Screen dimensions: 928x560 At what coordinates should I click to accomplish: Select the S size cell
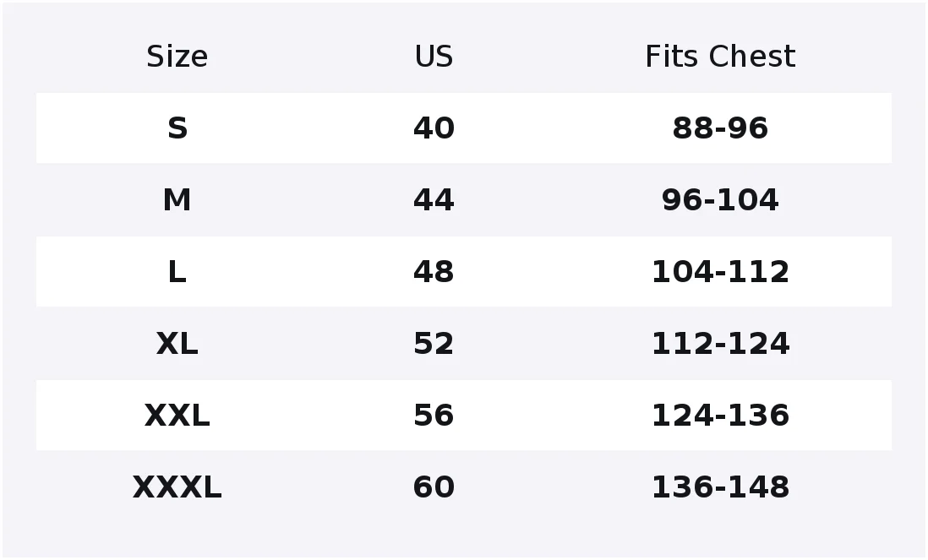coord(177,128)
